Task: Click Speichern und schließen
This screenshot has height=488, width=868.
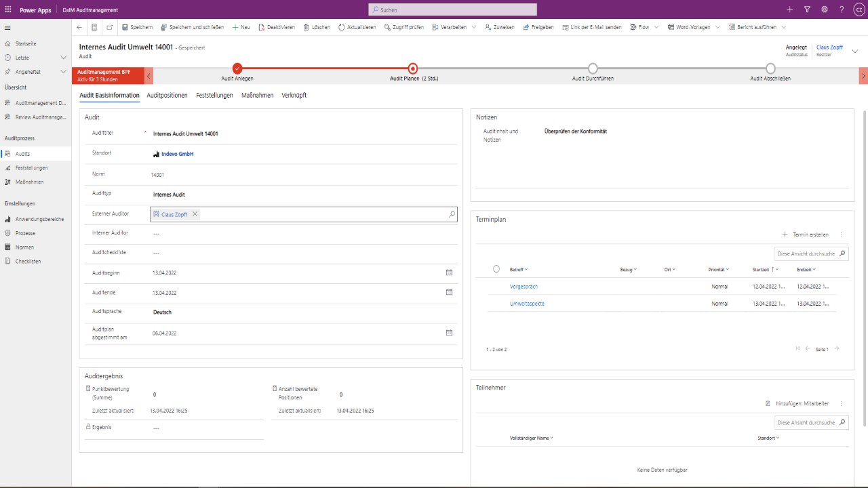Action: click(192, 27)
